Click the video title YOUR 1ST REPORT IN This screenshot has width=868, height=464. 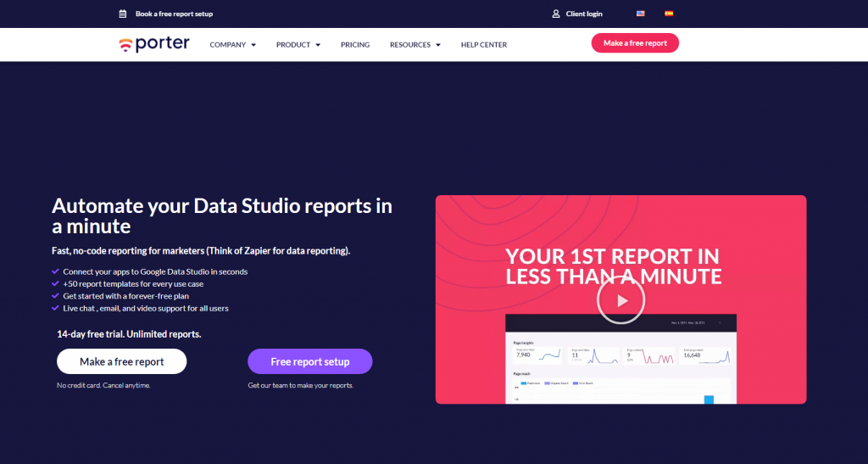614,266
